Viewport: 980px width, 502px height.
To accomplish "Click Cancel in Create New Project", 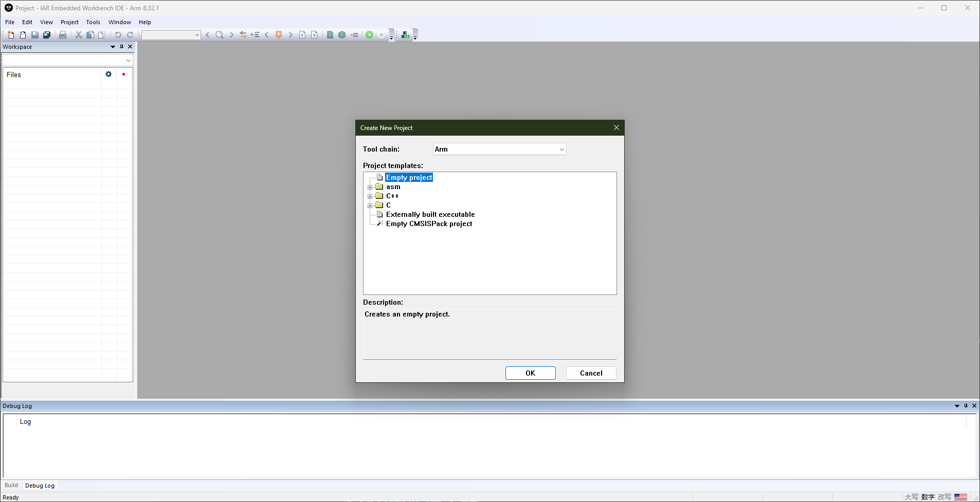I will pos(591,373).
